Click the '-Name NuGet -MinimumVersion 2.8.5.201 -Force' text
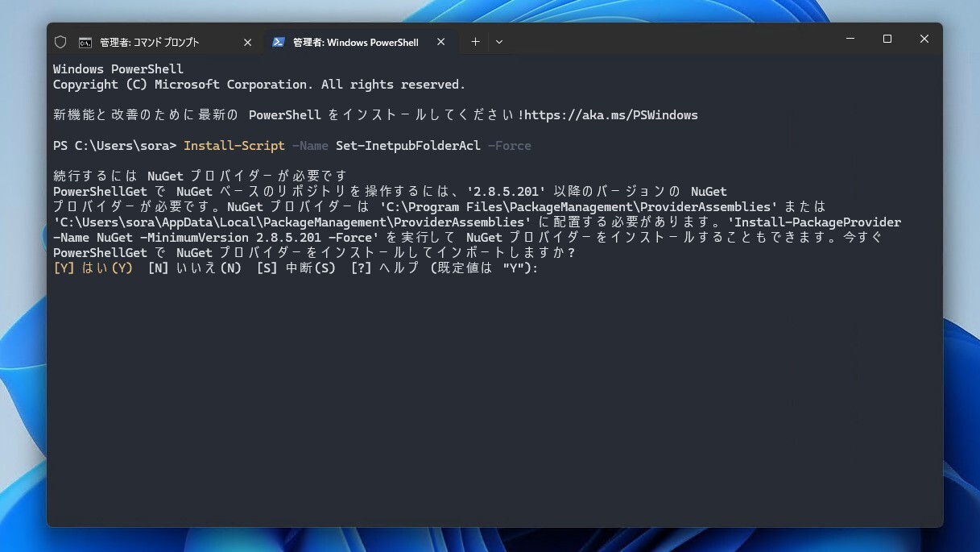 216,238
